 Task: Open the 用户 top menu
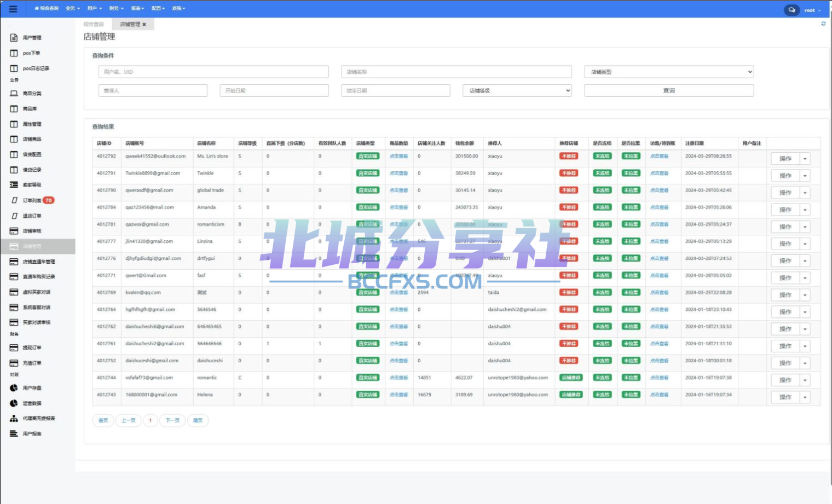[94, 9]
